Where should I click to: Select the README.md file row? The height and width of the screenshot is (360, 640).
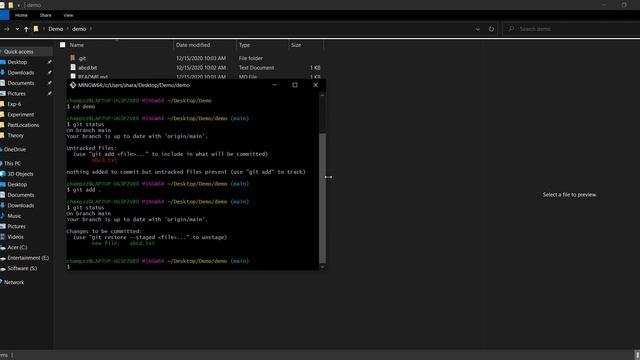pyautogui.click(x=195, y=77)
